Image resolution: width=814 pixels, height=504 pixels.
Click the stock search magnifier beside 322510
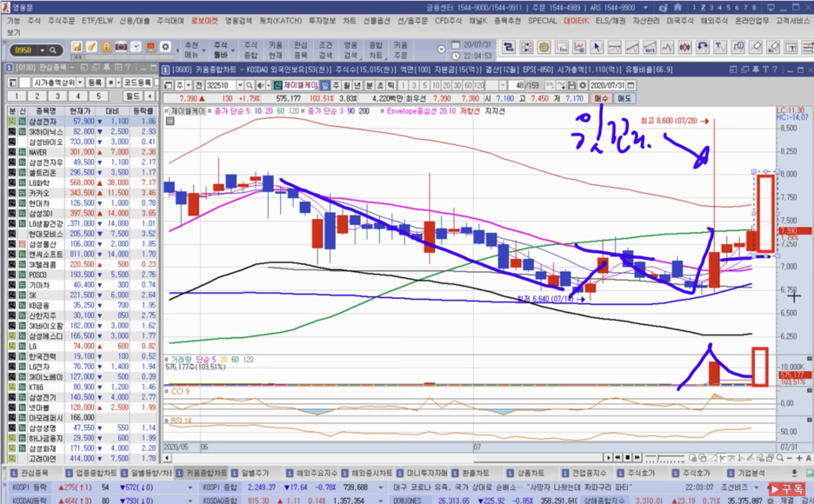tap(250, 85)
